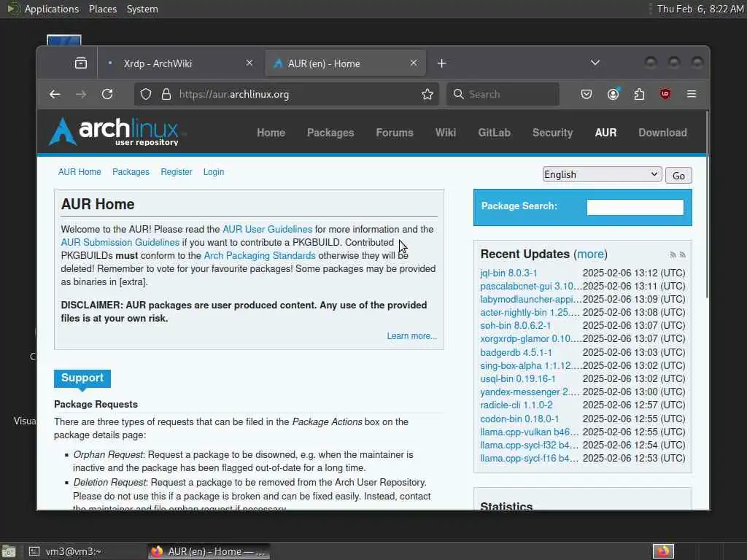The image size is (747, 560).
Task: Close the Xrdp - ArchWiki tab
Action: click(x=249, y=63)
